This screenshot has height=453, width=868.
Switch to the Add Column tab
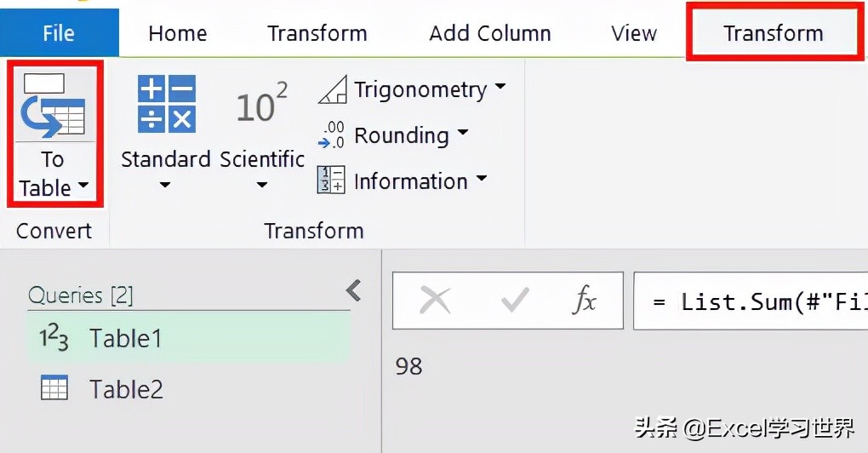pos(490,33)
